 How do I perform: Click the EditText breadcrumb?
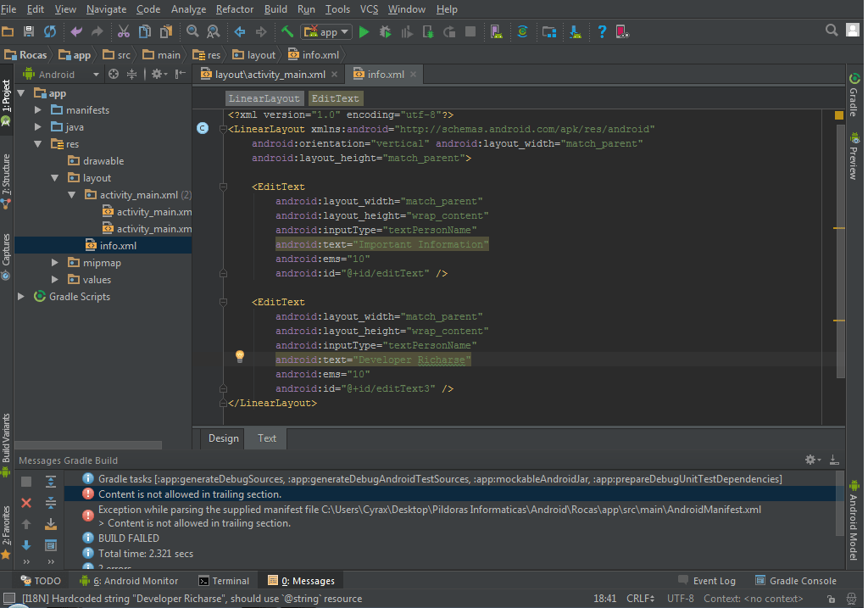pos(335,98)
